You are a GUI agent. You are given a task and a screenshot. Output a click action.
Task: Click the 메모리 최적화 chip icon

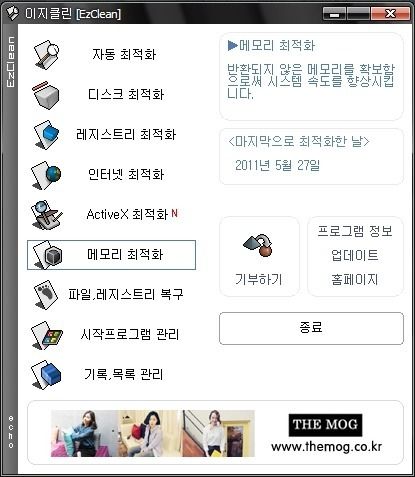(48, 255)
